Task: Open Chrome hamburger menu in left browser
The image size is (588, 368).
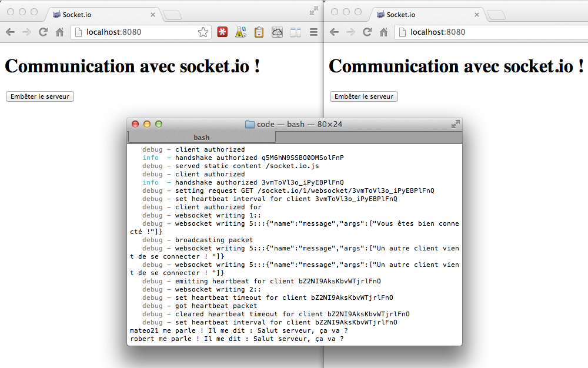Action: (313, 32)
